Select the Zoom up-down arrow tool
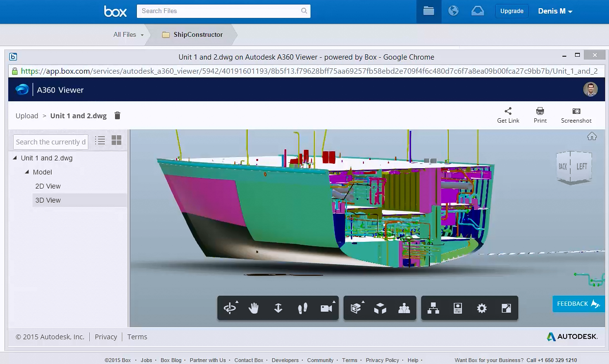Viewport: 609px width, 364px height. [x=278, y=308]
